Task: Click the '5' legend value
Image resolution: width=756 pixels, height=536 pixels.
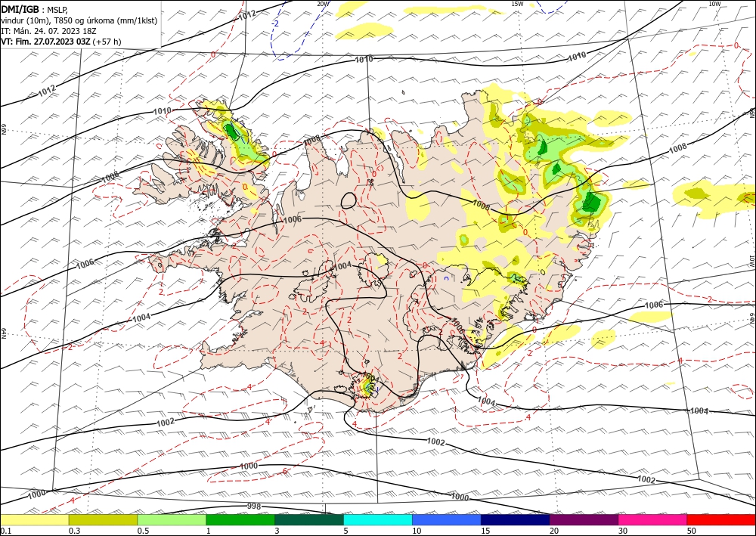Action: tap(345, 531)
